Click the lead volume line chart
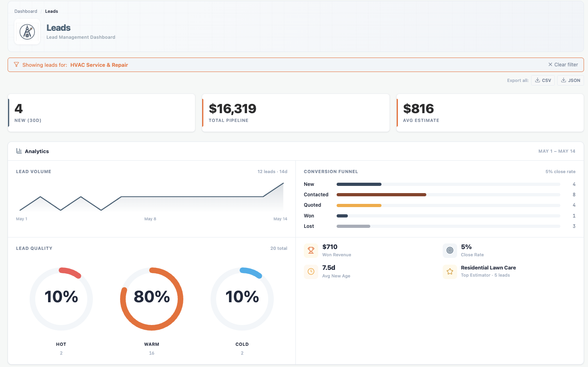This screenshot has height=367, width=588. click(152, 197)
